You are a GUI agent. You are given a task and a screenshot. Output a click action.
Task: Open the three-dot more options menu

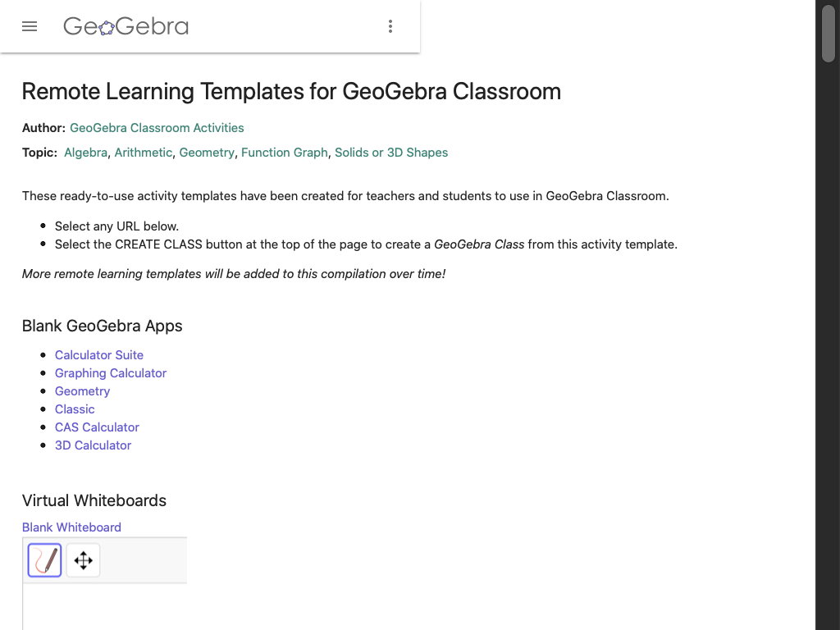[x=390, y=26]
